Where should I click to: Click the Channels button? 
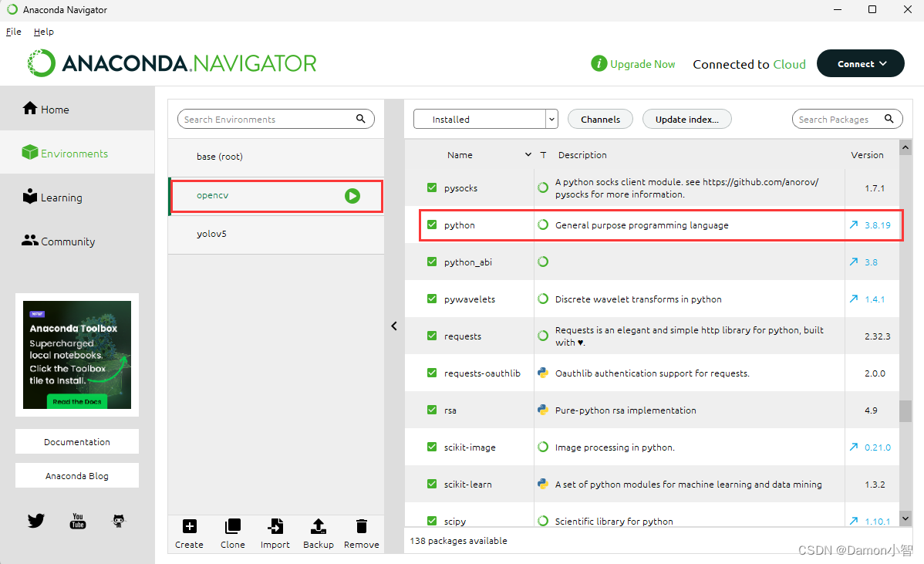pyautogui.click(x=600, y=120)
